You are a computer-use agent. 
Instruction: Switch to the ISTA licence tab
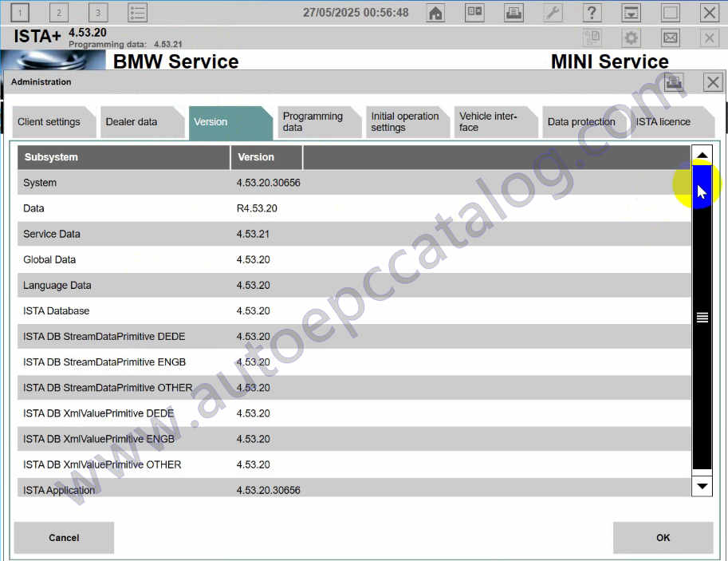672,122
